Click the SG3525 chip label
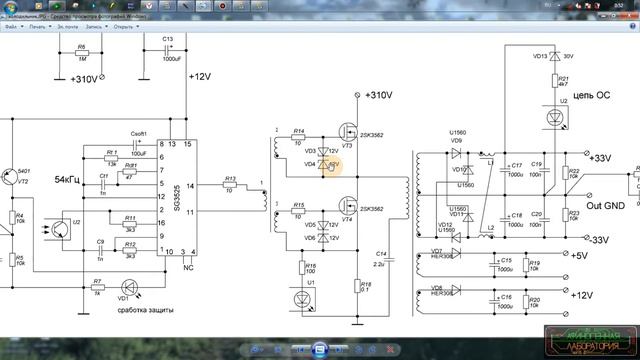The image size is (640, 360). pyautogui.click(x=177, y=198)
